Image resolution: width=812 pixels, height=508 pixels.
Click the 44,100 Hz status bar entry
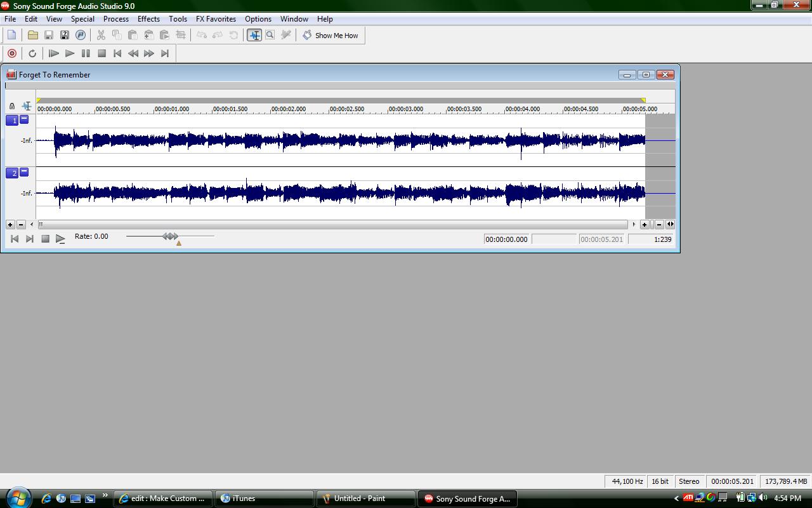(627, 481)
